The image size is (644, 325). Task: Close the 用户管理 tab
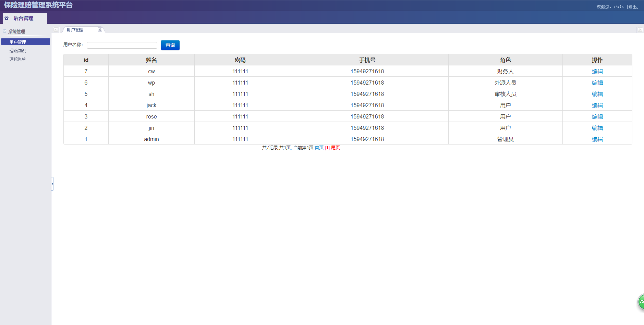coord(100,30)
